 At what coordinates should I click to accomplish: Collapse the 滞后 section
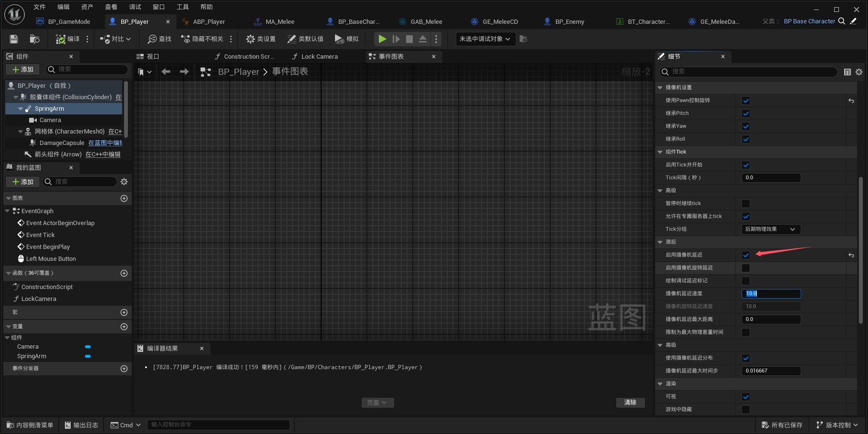(660, 242)
